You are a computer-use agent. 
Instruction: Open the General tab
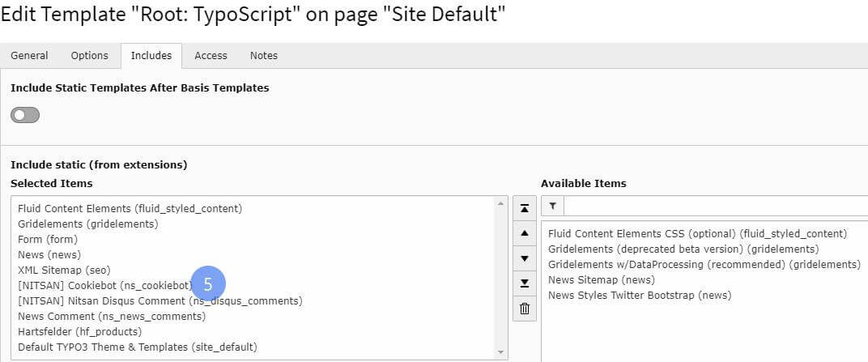tap(29, 55)
